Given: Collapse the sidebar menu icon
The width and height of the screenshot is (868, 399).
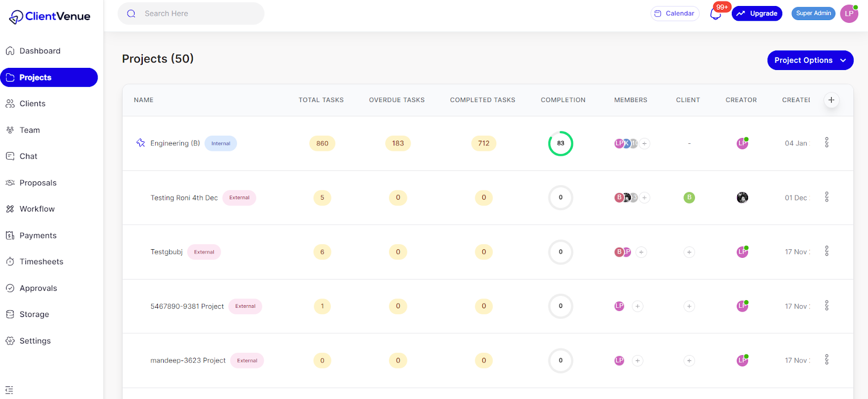Looking at the screenshot, I should point(9,390).
